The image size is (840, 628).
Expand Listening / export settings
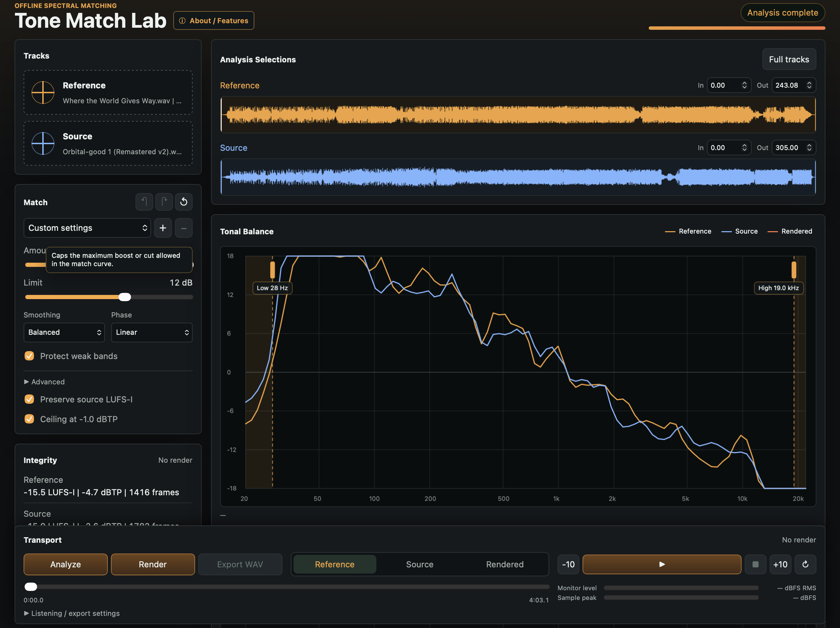click(72, 613)
